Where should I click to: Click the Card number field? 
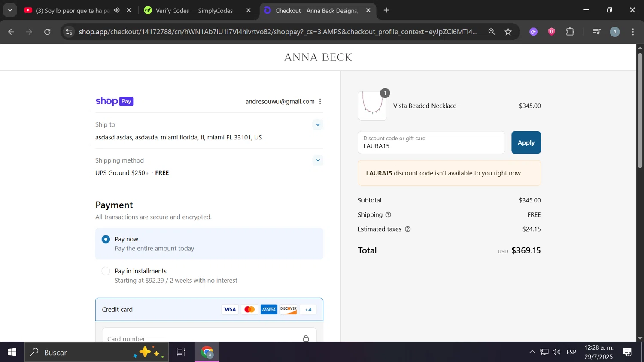[x=209, y=336]
